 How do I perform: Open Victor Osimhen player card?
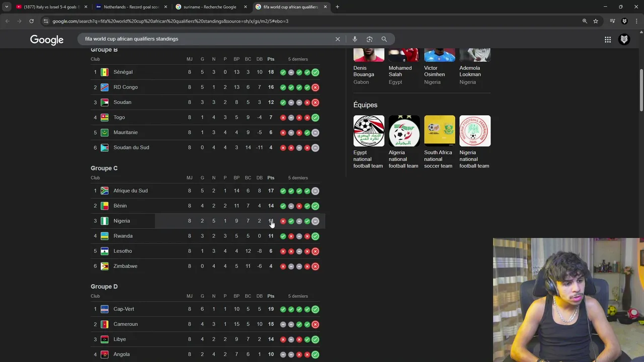click(x=439, y=67)
